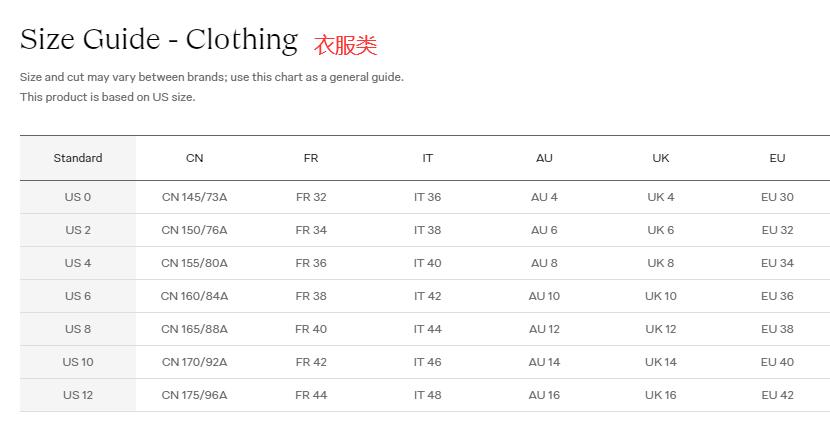The height and width of the screenshot is (425, 830).
Task: Select the EU column header
Action: click(777, 158)
